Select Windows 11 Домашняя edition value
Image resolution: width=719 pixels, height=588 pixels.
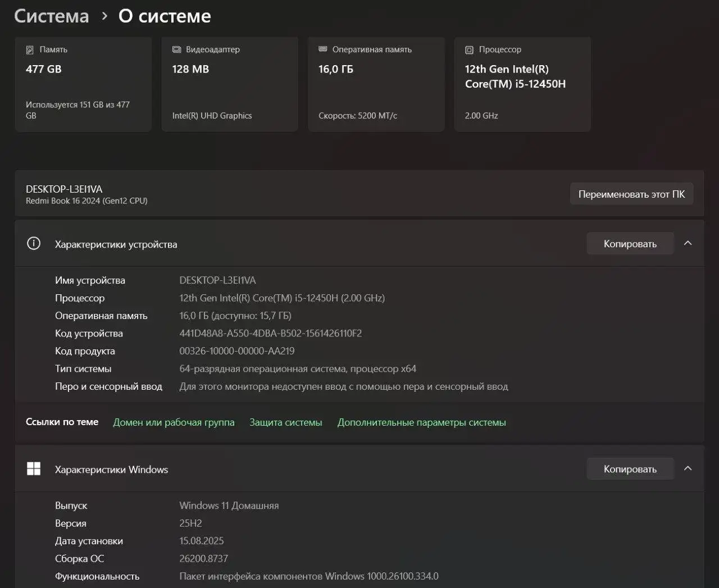[x=229, y=505]
